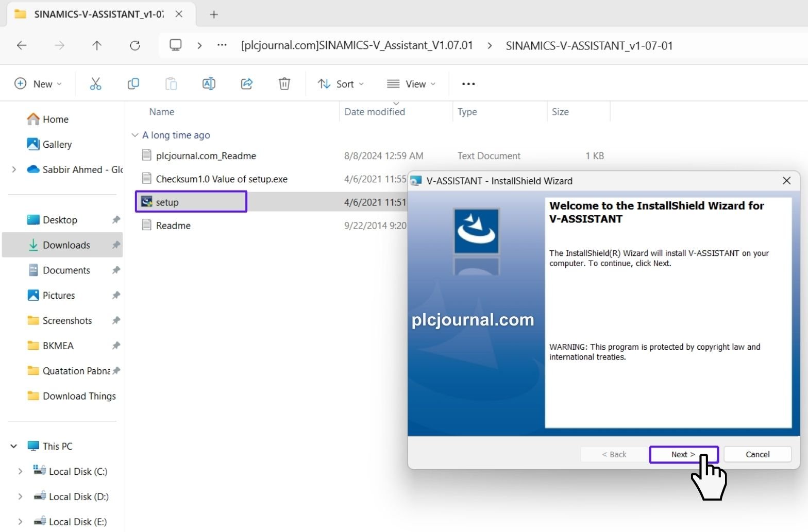Expand Local Disk (D:) node
808x532 pixels.
20,496
